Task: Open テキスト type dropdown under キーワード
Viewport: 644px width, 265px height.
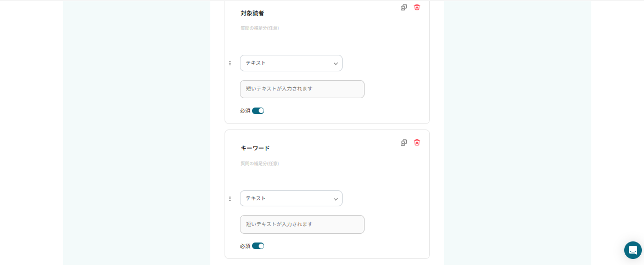Action: (x=291, y=199)
